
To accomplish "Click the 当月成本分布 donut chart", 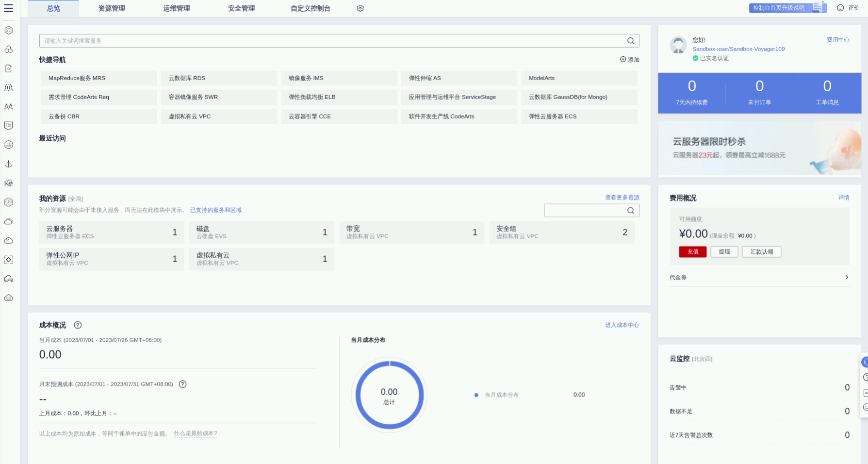I will [389, 395].
